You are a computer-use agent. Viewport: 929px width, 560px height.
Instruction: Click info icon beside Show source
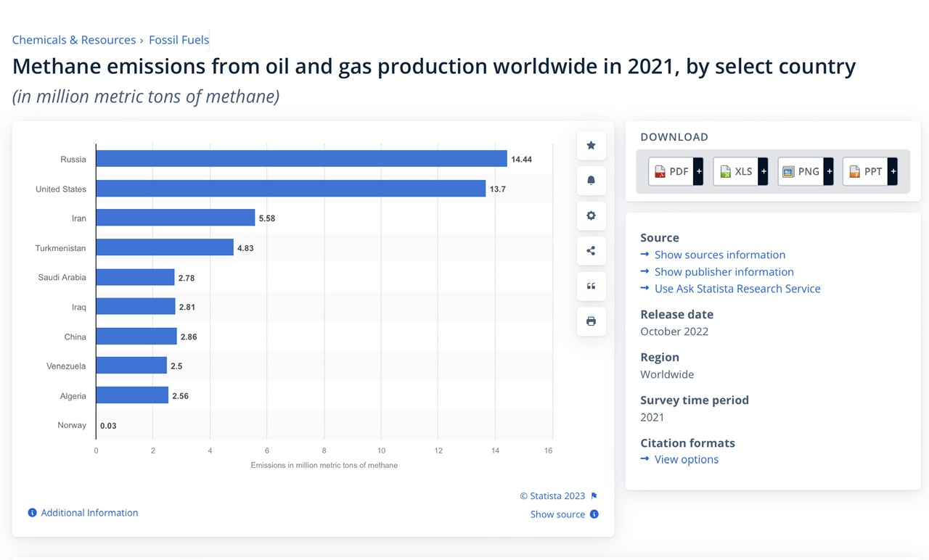(x=594, y=514)
